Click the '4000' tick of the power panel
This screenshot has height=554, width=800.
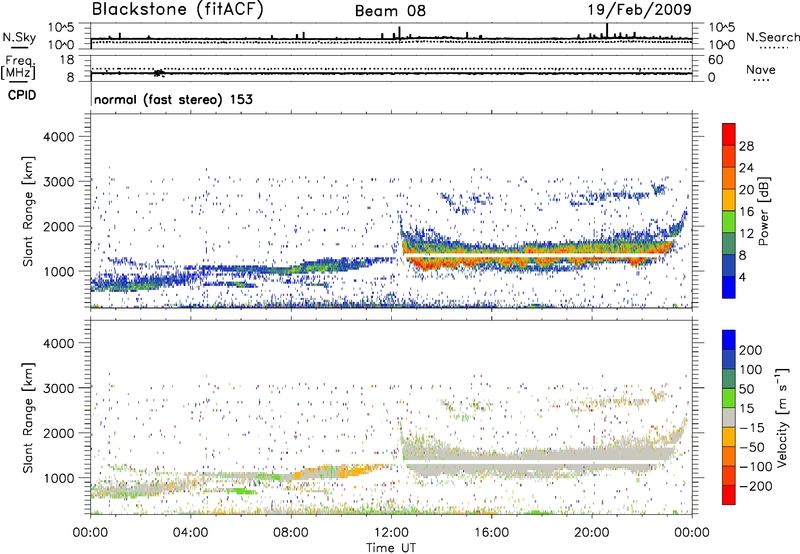click(59, 137)
